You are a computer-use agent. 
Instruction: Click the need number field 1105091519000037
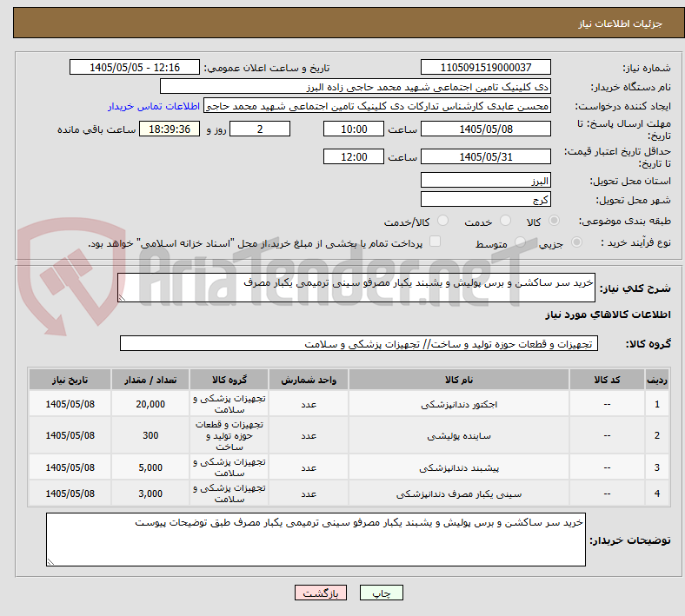pos(485,68)
